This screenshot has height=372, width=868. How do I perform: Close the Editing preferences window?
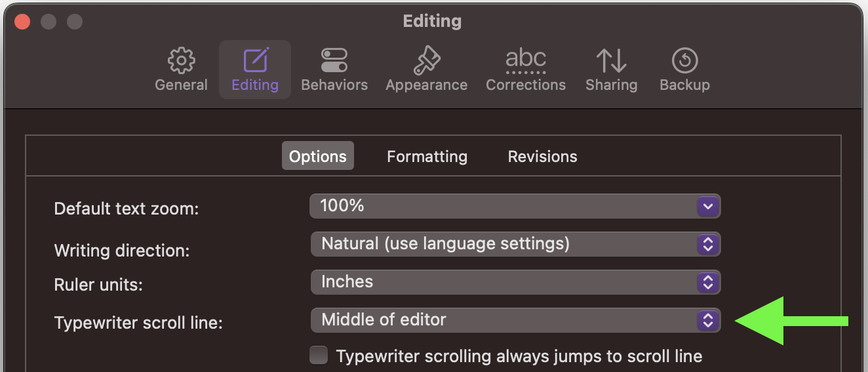coord(22,22)
